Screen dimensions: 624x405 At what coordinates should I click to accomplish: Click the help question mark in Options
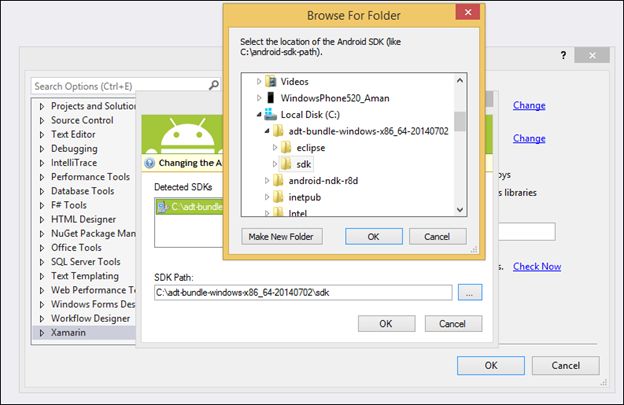coord(563,55)
